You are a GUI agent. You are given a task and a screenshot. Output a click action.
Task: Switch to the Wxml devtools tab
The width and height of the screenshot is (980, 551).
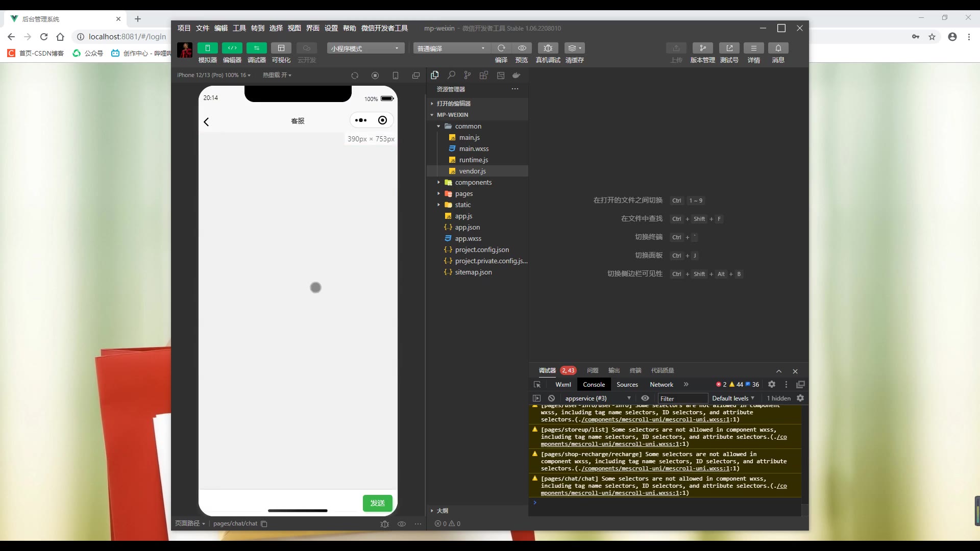(x=563, y=385)
